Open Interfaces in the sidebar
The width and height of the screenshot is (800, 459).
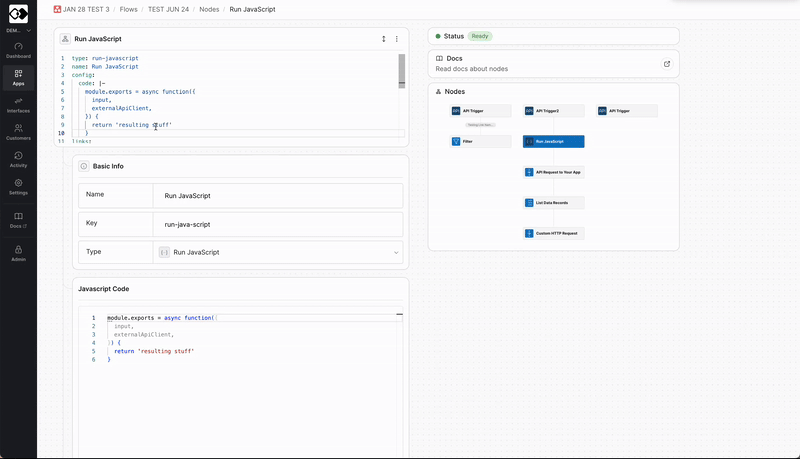tap(18, 105)
